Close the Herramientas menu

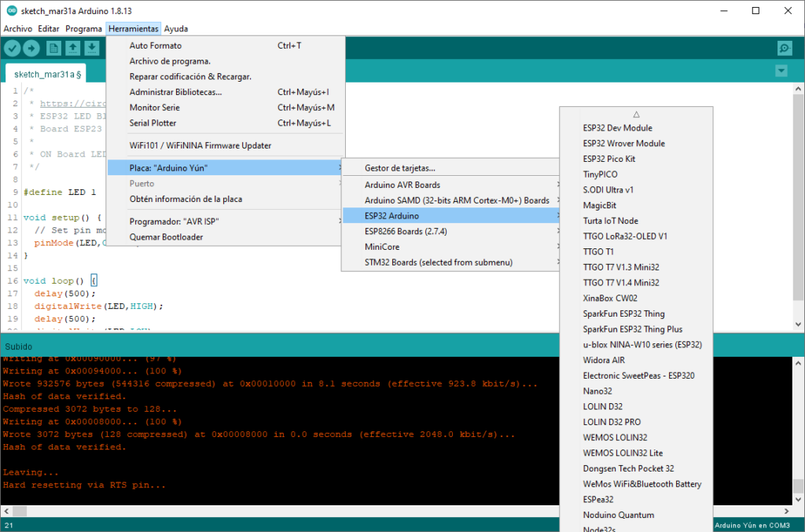[134, 29]
